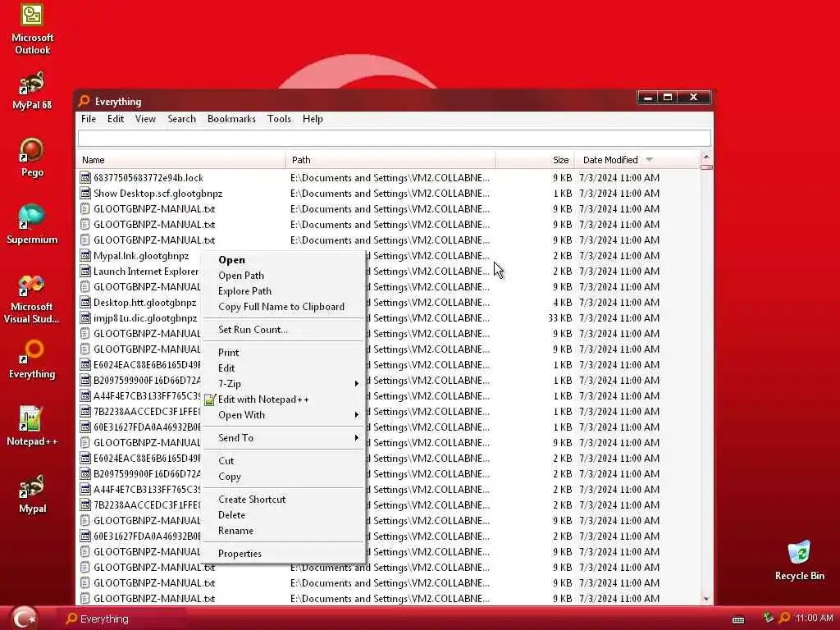Click the scrollbar up arrow
The height and width of the screenshot is (630, 840).
coord(706,157)
